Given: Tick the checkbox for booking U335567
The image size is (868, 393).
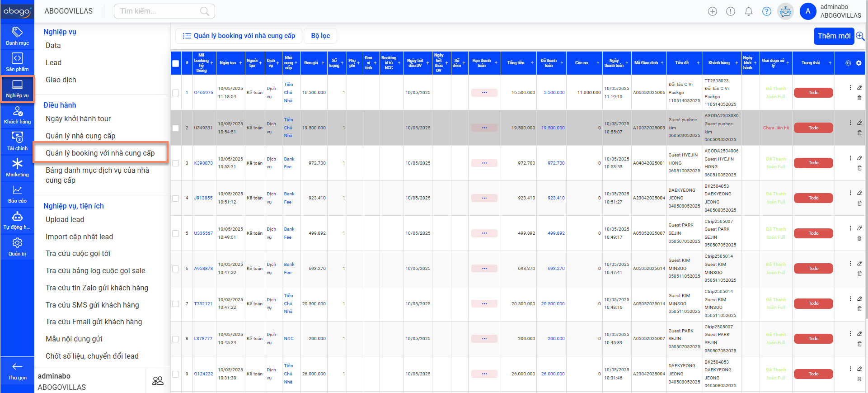Looking at the screenshot, I should coord(176,233).
